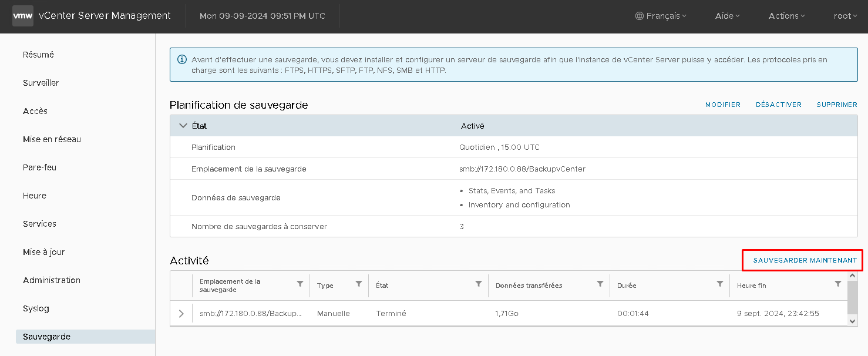Click the Quotidien, 15:00 UTC value
Viewport: 868px width, 356px height.
tap(499, 147)
